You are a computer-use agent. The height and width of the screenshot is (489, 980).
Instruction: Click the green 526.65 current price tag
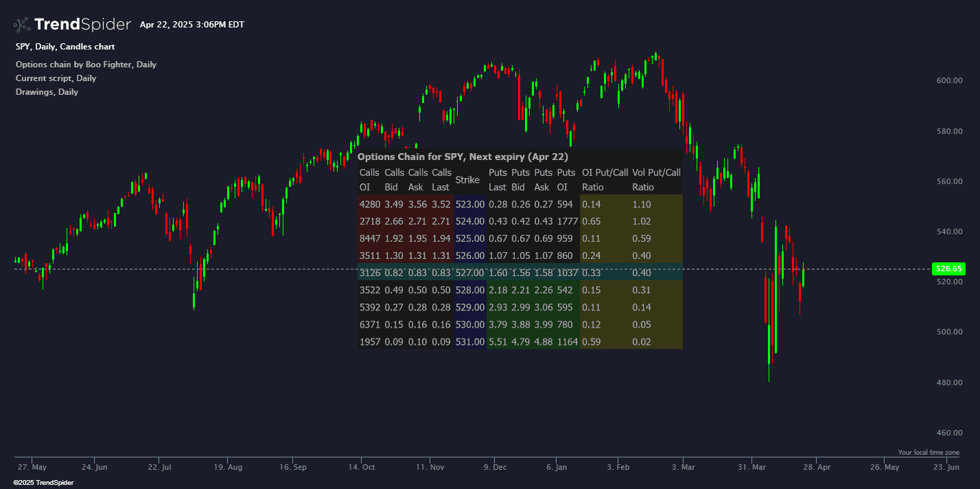point(948,269)
